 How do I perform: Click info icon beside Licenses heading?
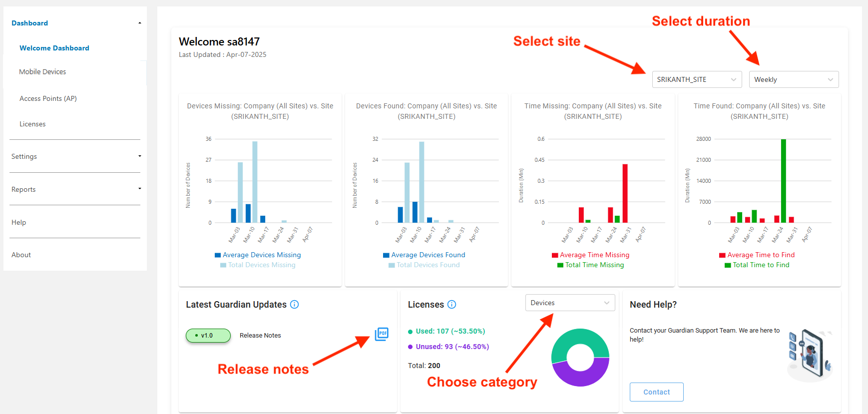click(x=451, y=305)
